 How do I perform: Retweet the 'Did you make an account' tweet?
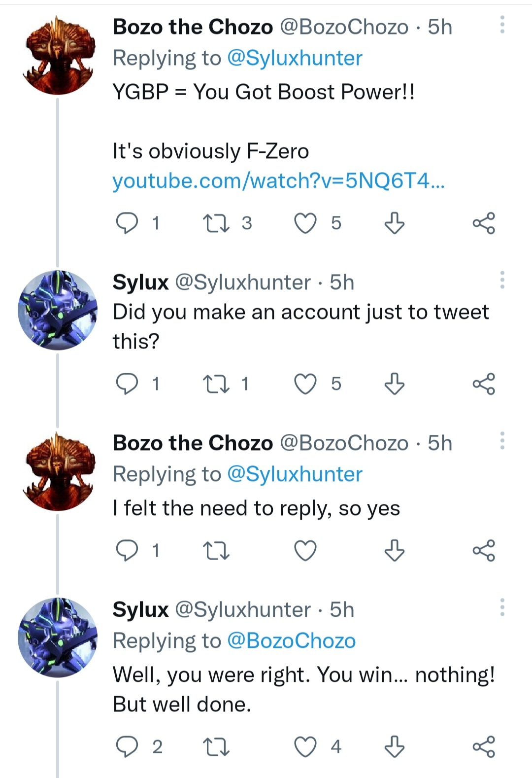pyautogui.click(x=216, y=384)
